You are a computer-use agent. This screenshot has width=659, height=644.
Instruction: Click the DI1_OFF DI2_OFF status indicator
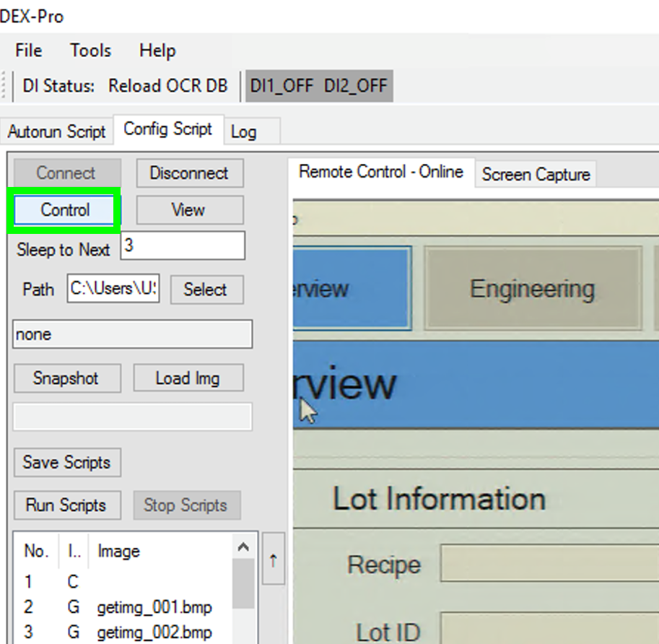click(319, 86)
